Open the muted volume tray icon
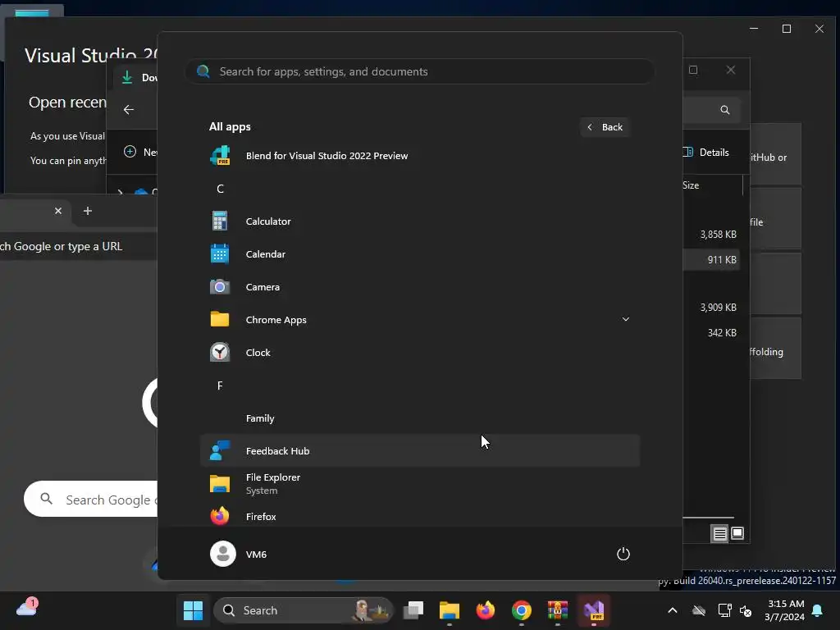 [745, 610]
